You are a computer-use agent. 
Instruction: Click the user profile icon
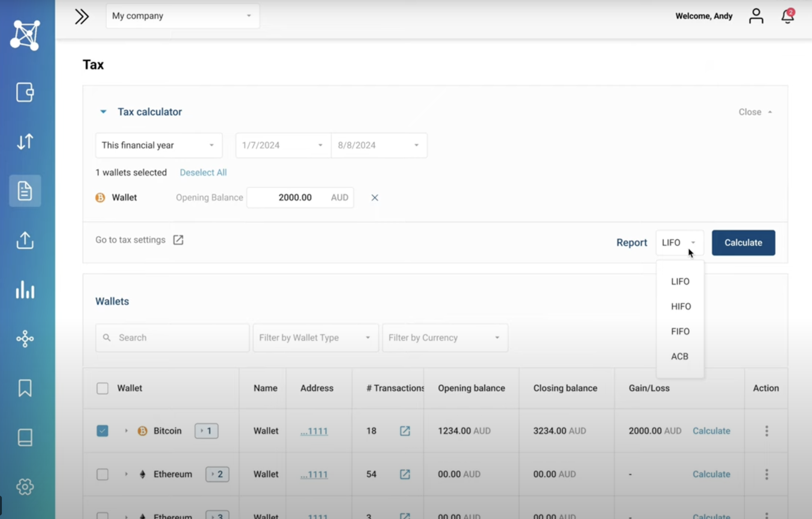(x=756, y=16)
